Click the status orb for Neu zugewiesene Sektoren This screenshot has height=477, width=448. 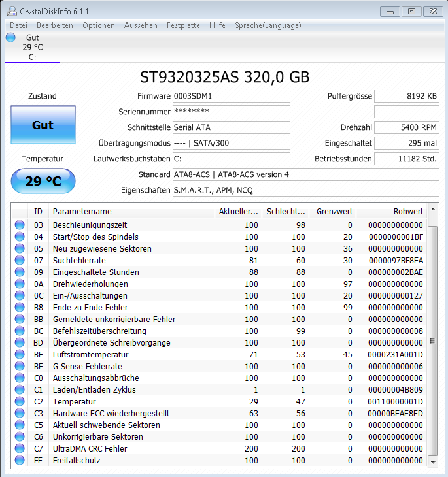click(x=20, y=248)
